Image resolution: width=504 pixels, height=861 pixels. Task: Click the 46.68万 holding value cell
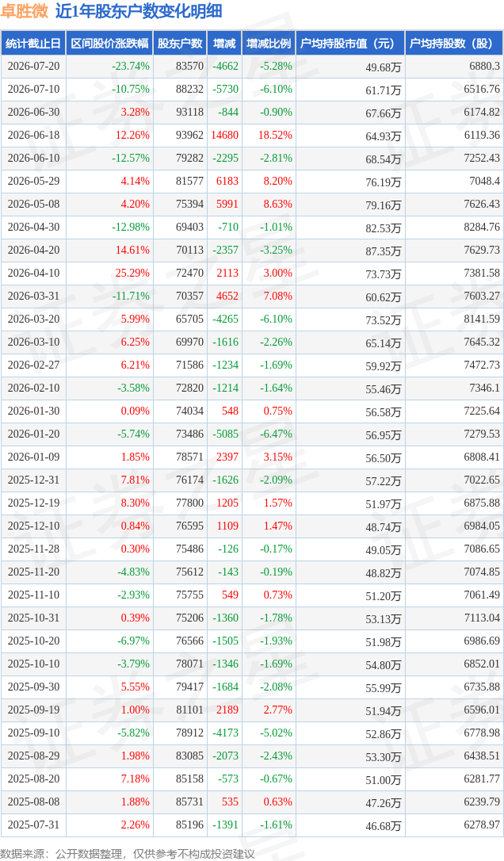pos(350,825)
